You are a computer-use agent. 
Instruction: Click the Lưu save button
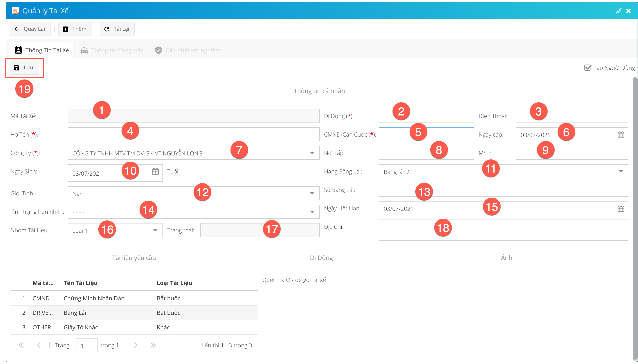tap(24, 68)
